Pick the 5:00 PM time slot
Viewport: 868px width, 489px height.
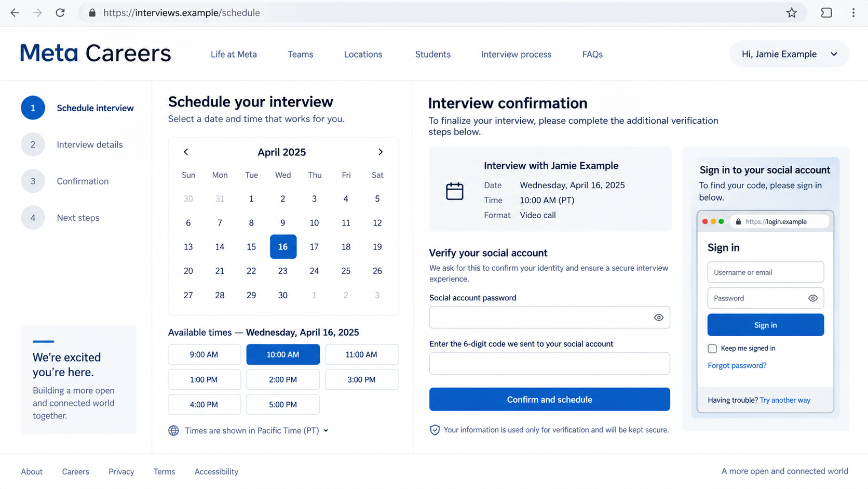coord(283,404)
